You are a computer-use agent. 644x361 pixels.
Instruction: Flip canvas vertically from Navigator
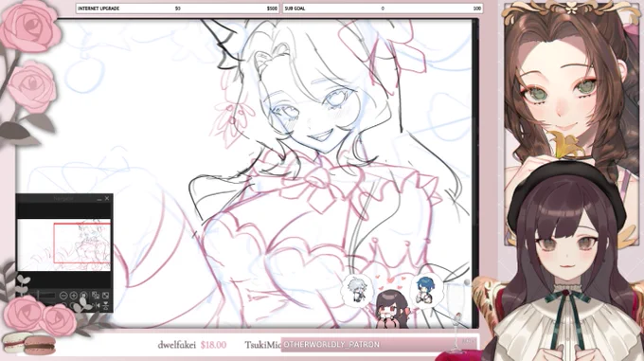point(105,306)
